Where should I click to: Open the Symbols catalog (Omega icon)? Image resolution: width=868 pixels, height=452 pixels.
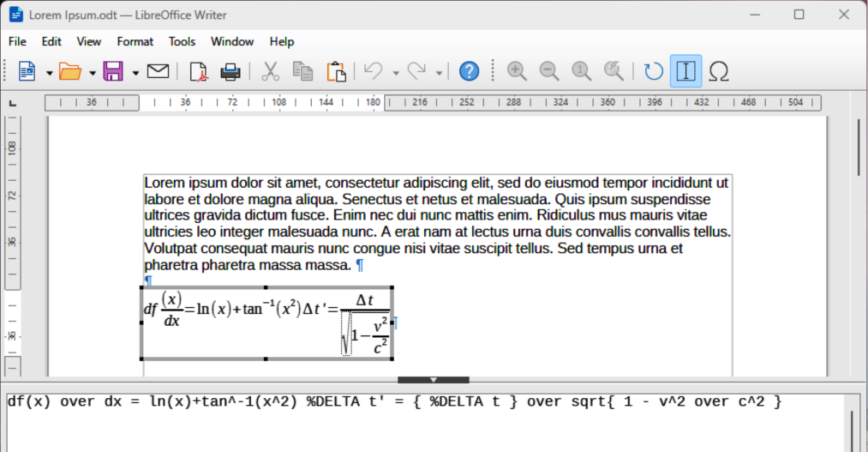point(719,71)
